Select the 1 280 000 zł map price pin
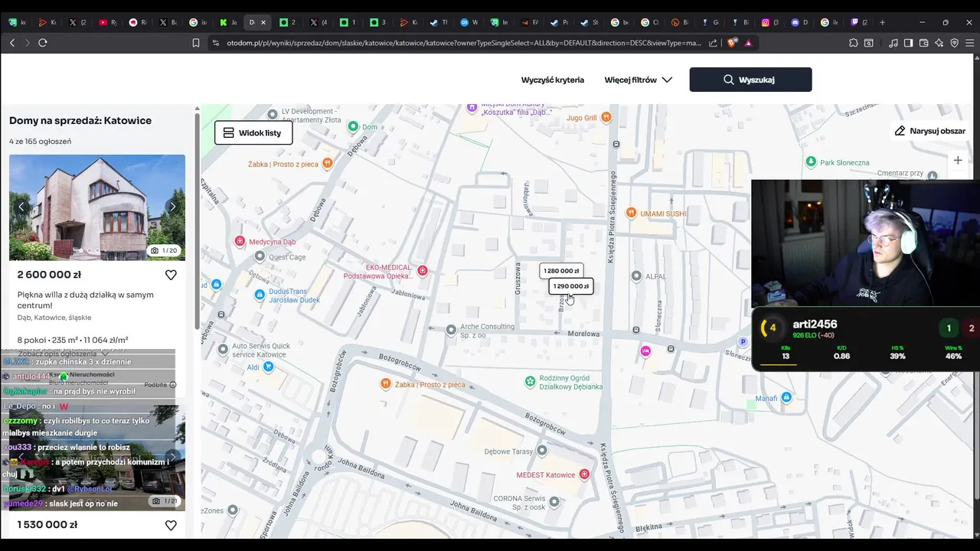980x551 pixels. point(561,271)
